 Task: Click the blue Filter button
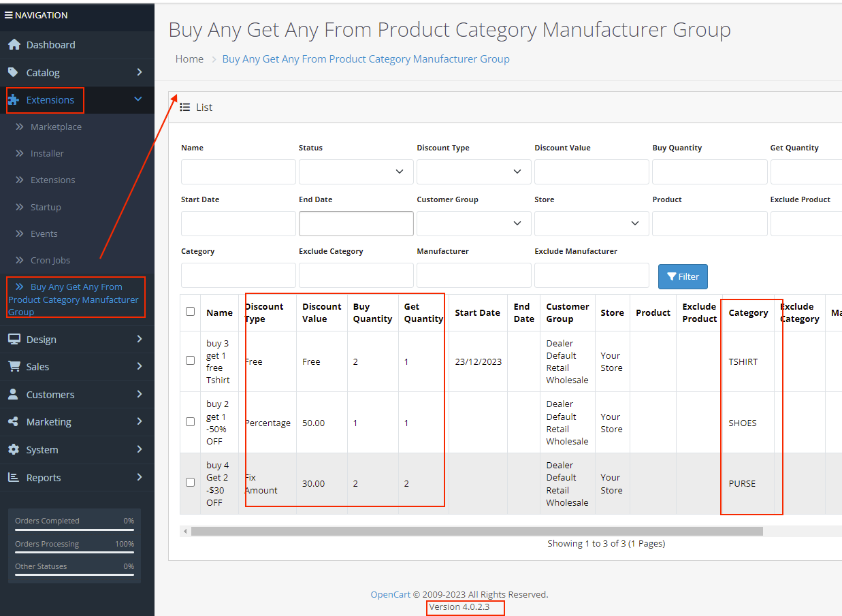683,276
